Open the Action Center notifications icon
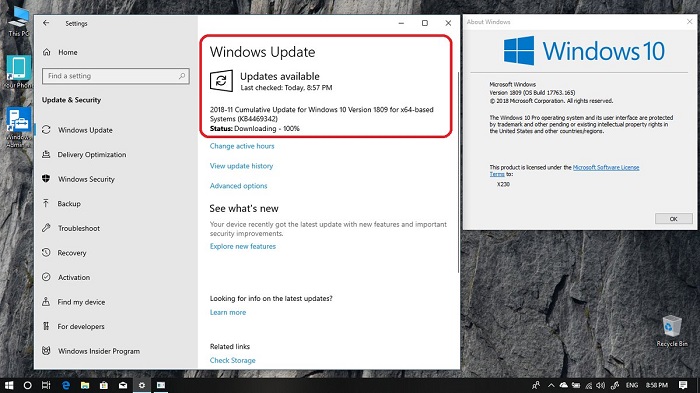This screenshot has width=700, height=393. coord(683,385)
